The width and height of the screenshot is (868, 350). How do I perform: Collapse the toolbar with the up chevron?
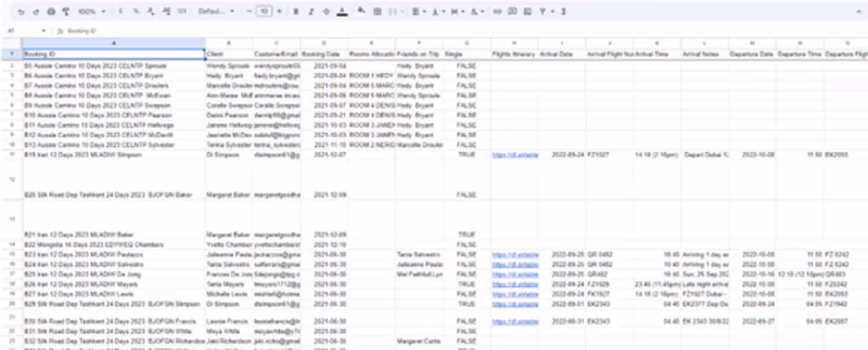[859, 12]
